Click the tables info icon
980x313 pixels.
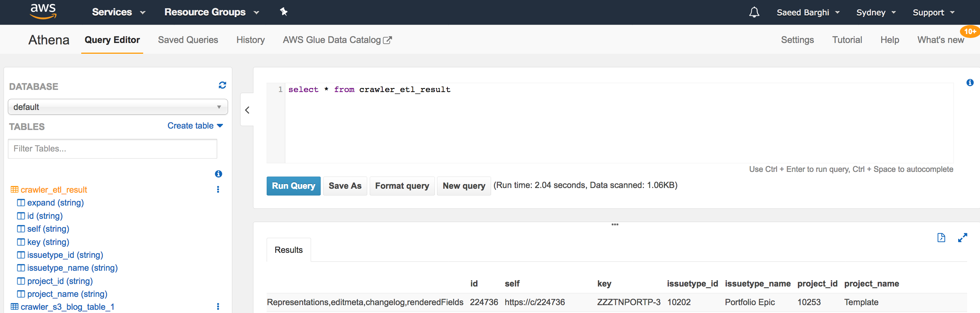[218, 174]
